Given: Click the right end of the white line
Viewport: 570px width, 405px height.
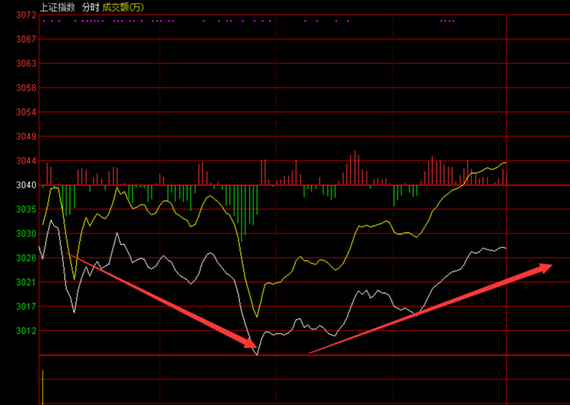Looking at the screenshot, I should point(505,248).
